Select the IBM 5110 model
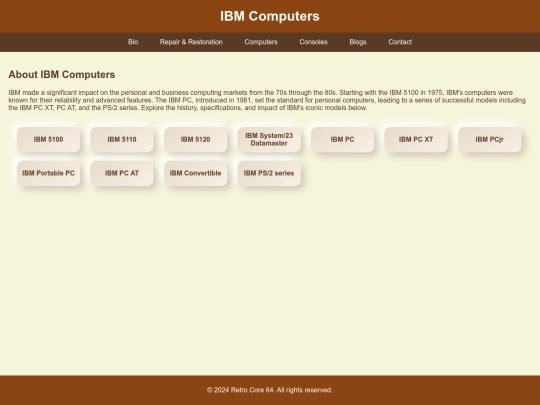Viewport: 540px width, 405px height. [x=122, y=139]
